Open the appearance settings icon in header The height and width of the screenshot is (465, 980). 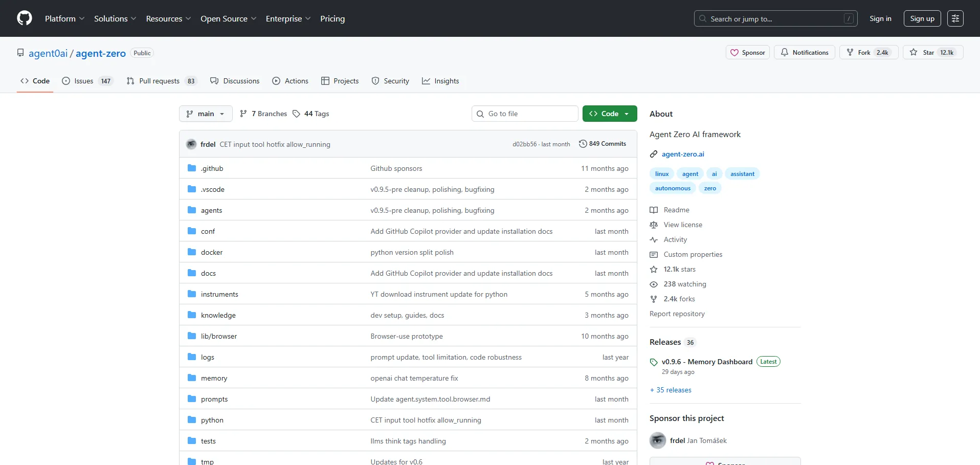[x=955, y=18]
